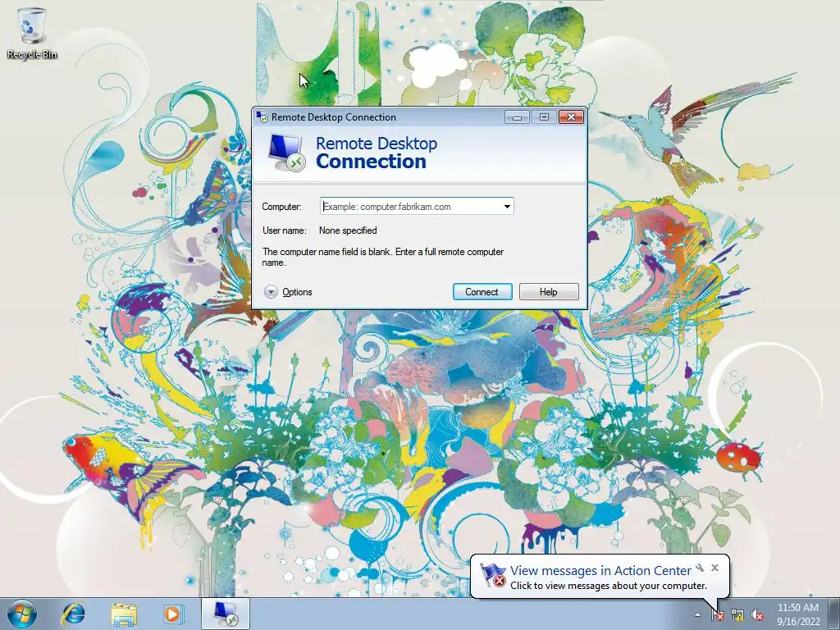Dismiss the Action Center balloon with its X
The height and width of the screenshot is (630, 840).
(714, 568)
